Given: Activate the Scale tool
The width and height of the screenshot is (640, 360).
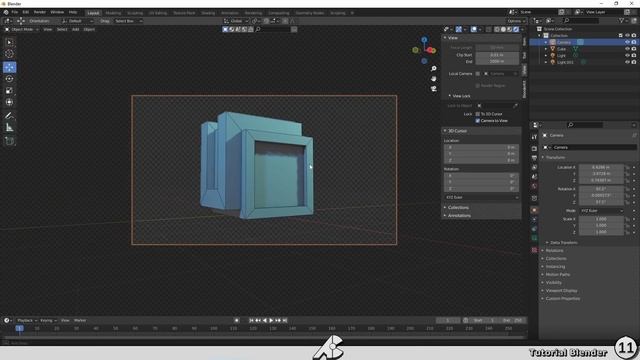Looking at the screenshot, I should (9, 91).
